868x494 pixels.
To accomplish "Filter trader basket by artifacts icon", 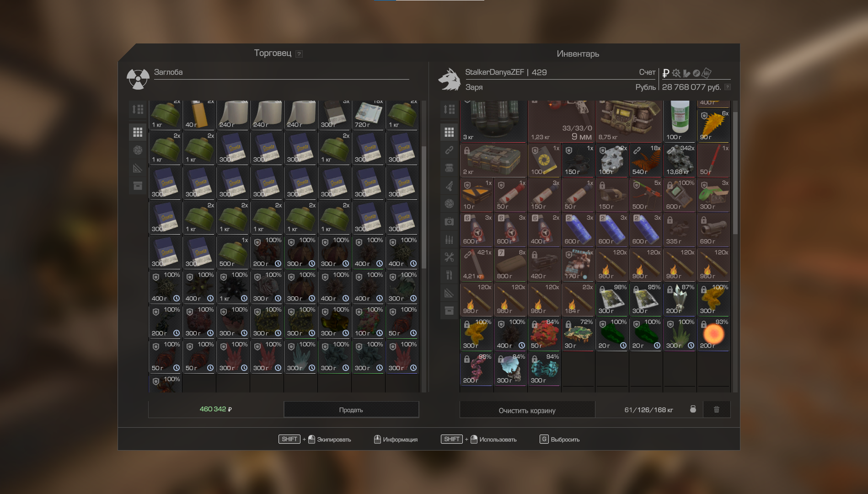I will [138, 150].
